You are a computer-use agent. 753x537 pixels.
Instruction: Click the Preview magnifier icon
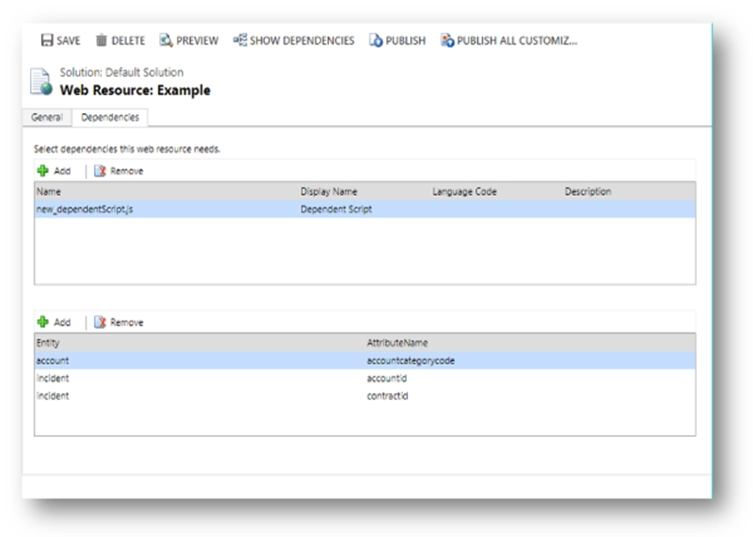[x=166, y=41]
